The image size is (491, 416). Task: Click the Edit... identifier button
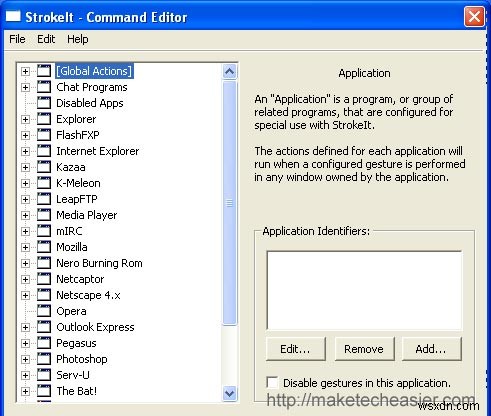[x=296, y=349]
